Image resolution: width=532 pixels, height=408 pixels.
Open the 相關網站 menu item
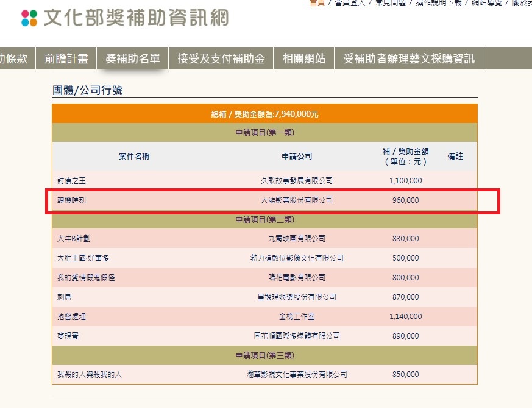(x=304, y=59)
